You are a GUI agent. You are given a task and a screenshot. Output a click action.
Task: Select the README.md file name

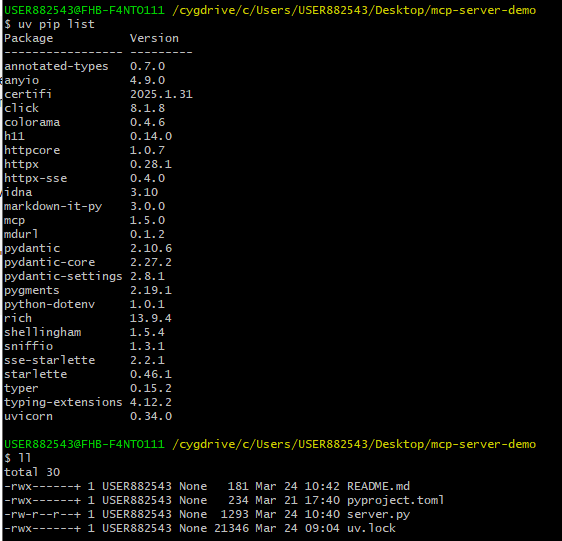tap(378, 486)
